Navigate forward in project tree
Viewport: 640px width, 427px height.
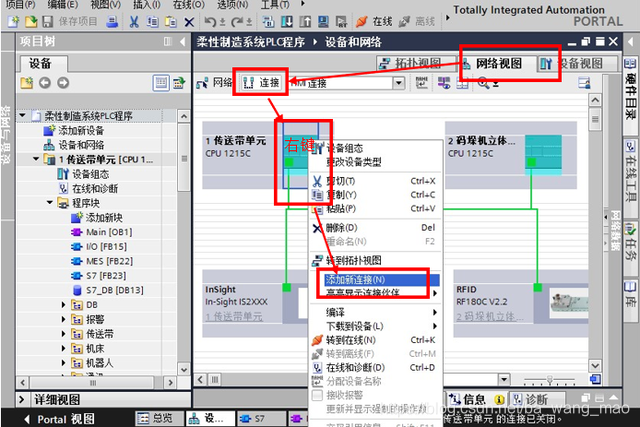(x=63, y=83)
